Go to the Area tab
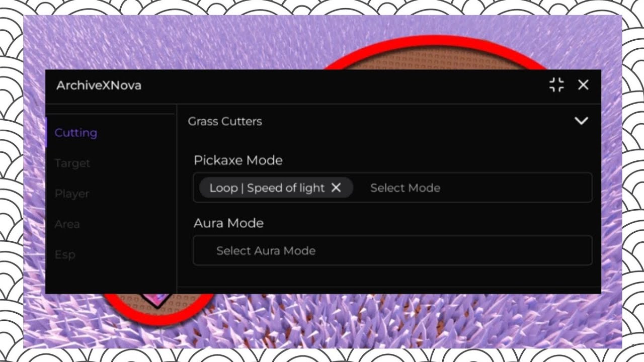 click(x=67, y=224)
